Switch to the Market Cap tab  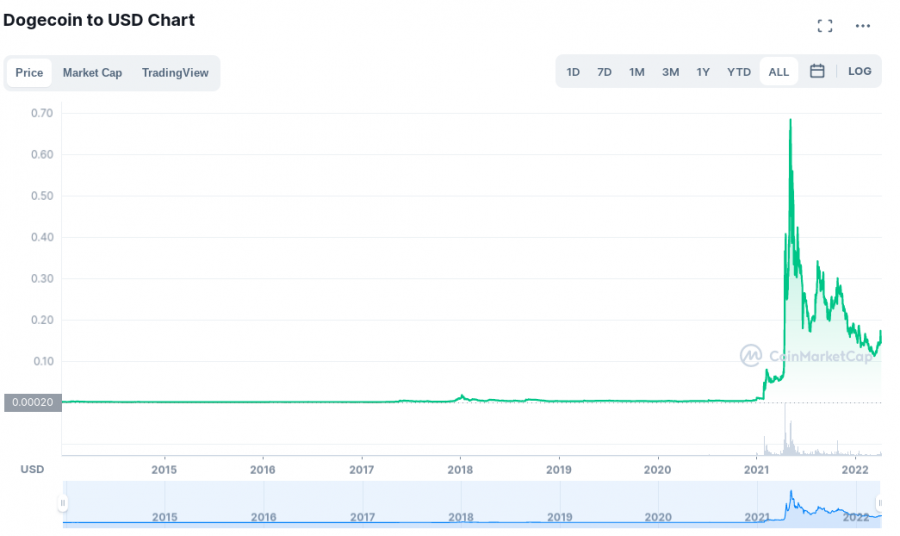click(92, 73)
